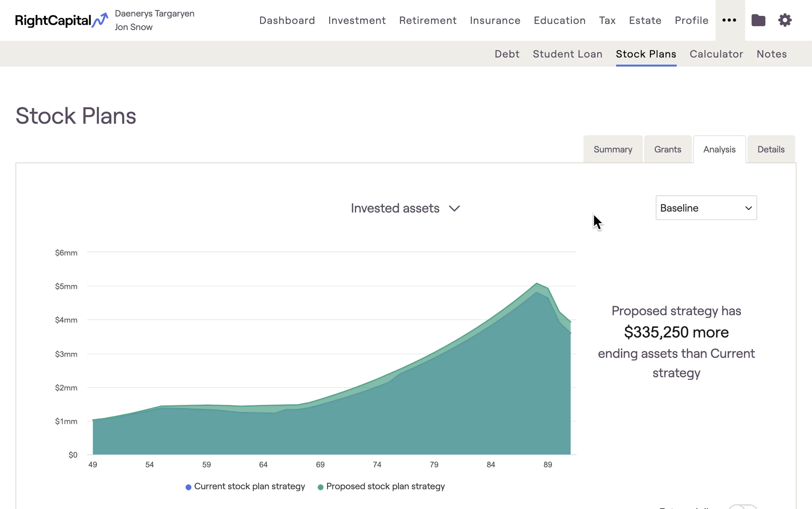The height and width of the screenshot is (509, 812).
Task: Open the folder vault icon
Action: tap(758, 20)
